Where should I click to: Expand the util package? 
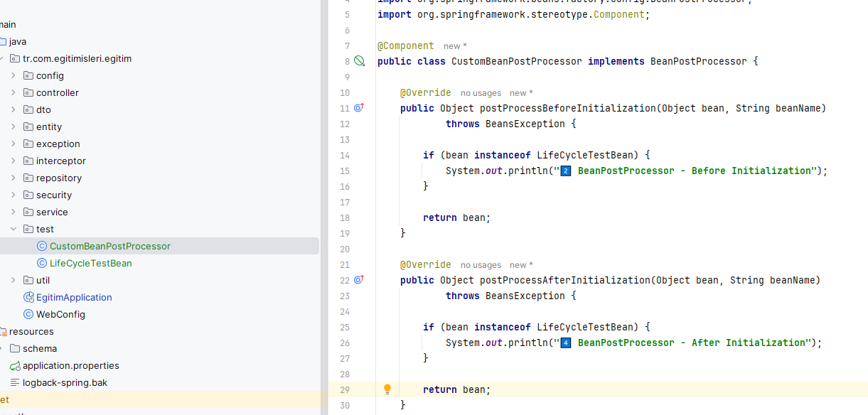[x=13, y=280]
